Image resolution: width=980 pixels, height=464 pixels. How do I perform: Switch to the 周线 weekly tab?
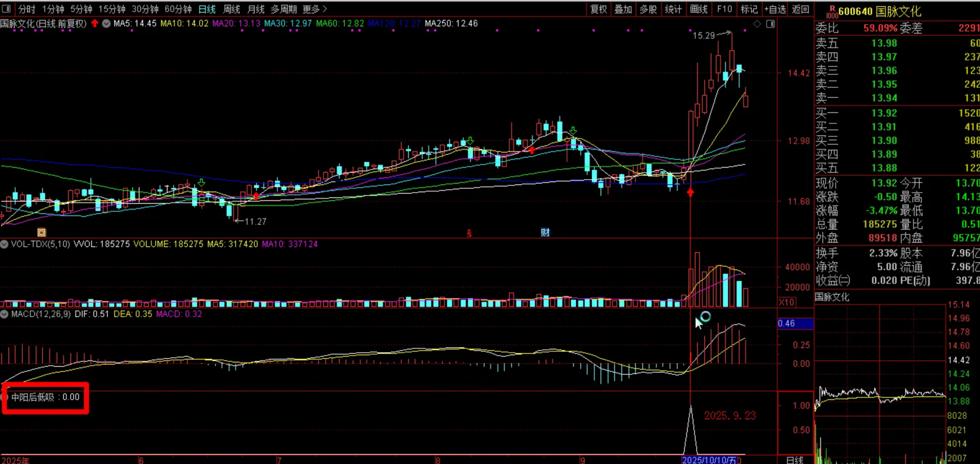click(232, 9)
